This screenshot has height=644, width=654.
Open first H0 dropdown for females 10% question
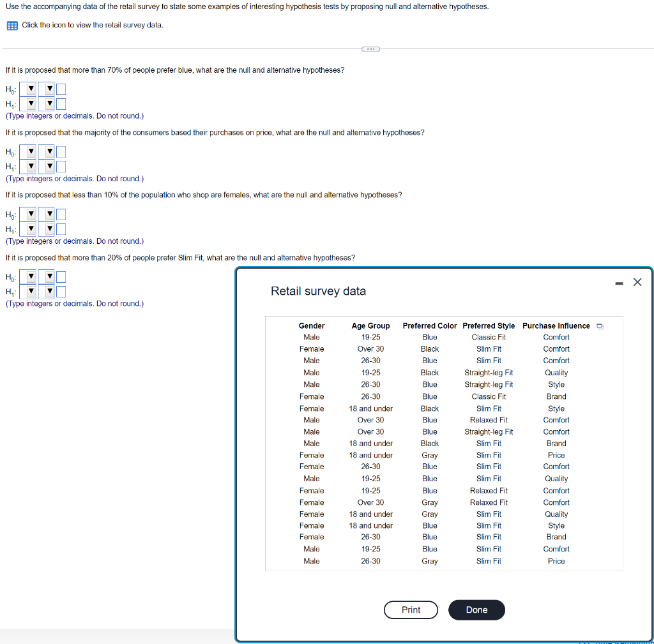[x=28, y=214]
